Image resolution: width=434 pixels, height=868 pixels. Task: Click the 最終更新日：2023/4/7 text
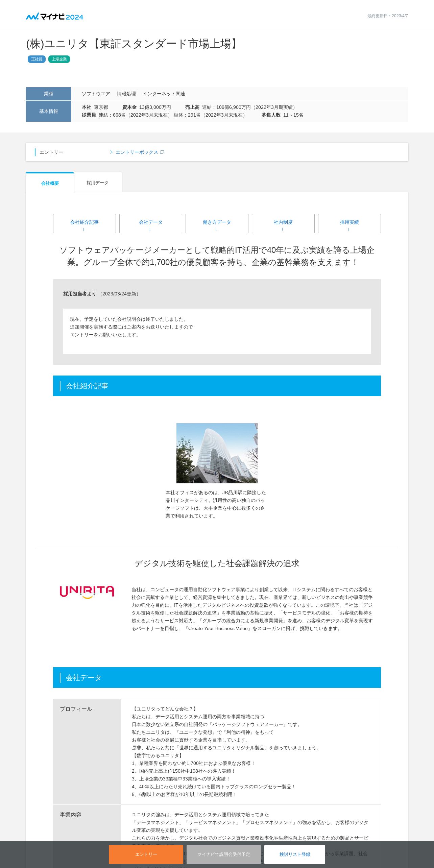[x=388, y=16]
